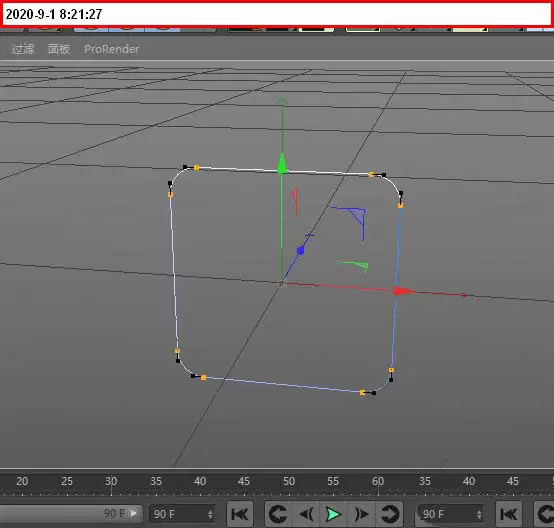This screenshot has height=528, width=554.
Task: Grab the green Y-axis arrow handle
Action: pyautogui.click(x=282, y=164)
